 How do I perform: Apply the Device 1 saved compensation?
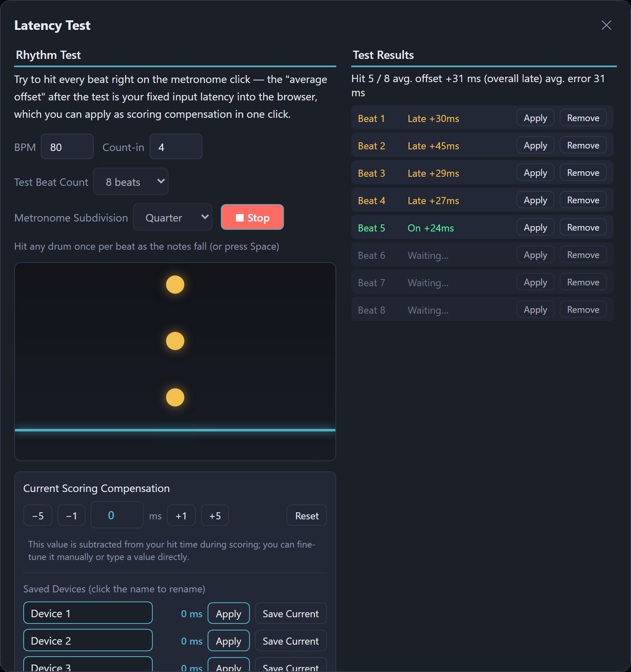(229, 613)
